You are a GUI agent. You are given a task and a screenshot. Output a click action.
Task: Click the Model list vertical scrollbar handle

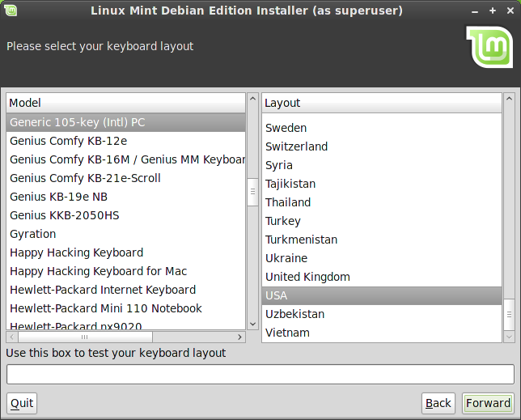pyautogui.click(x=252, y=192)
